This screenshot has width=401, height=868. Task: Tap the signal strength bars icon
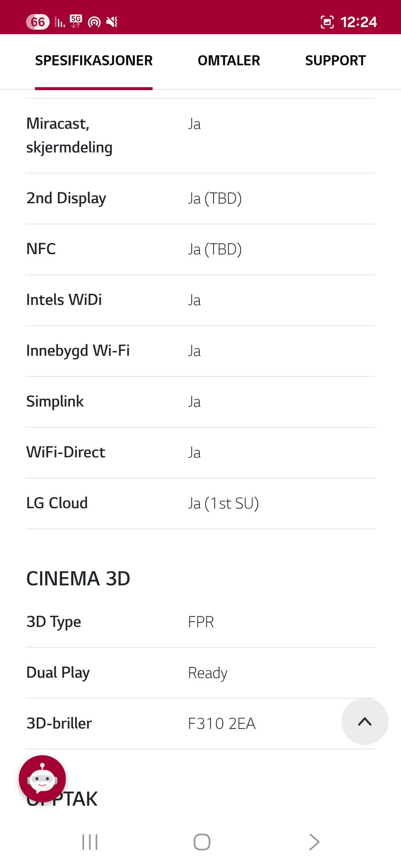coord(60,22)
